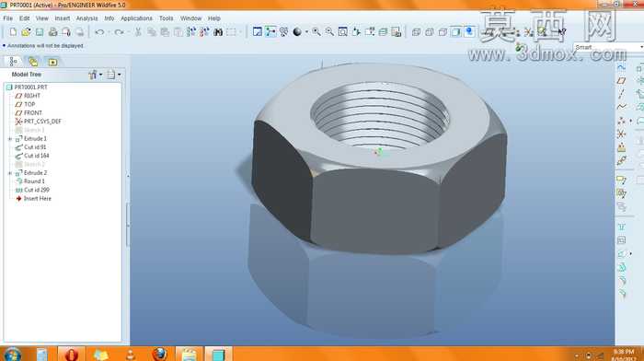Open Windows Start menu
This screenshot has width=644, height=361.
tap(11, 355)
